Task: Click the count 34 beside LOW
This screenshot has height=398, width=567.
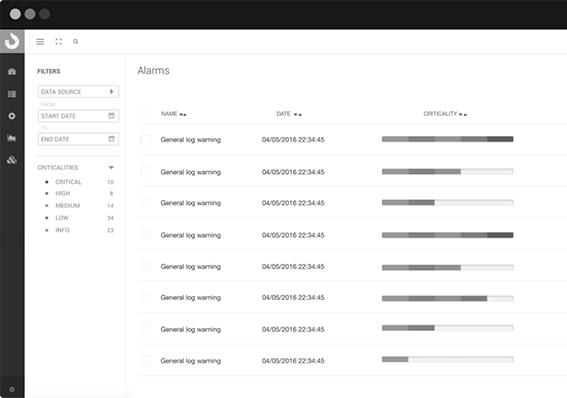Action: point(110,218)
